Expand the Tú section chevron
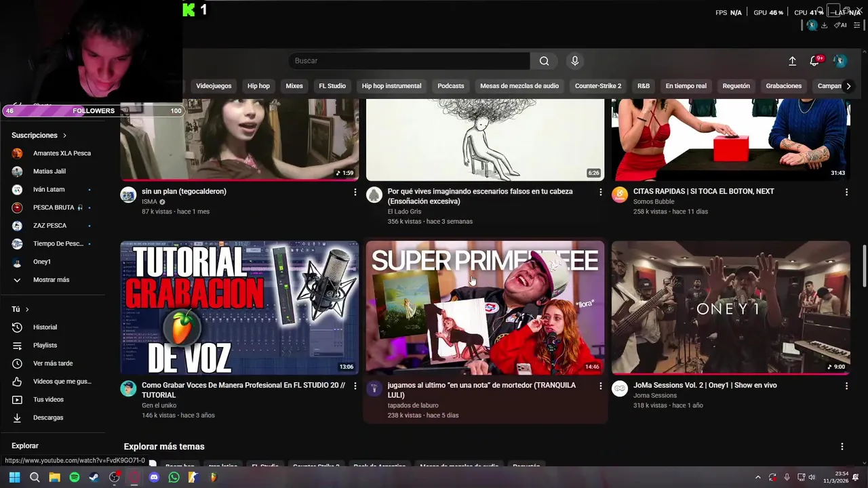Viewport: 868px width, 488px height. point(27,309)
